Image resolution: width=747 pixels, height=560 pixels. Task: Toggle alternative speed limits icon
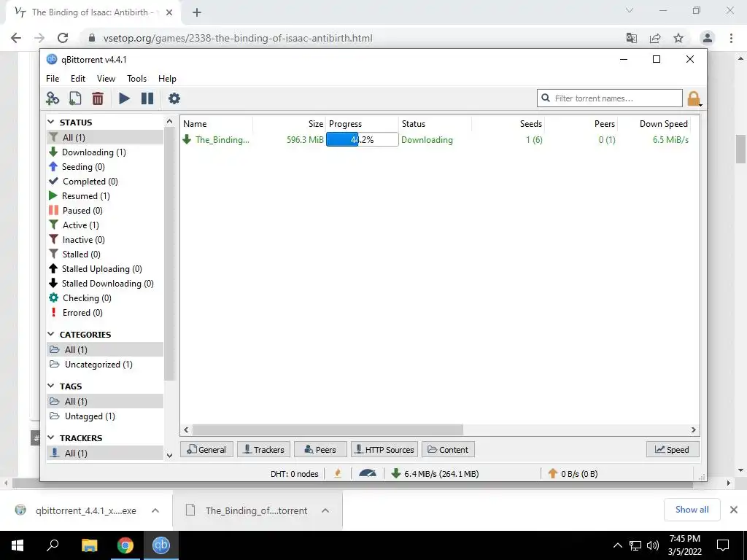coord(368,473)
